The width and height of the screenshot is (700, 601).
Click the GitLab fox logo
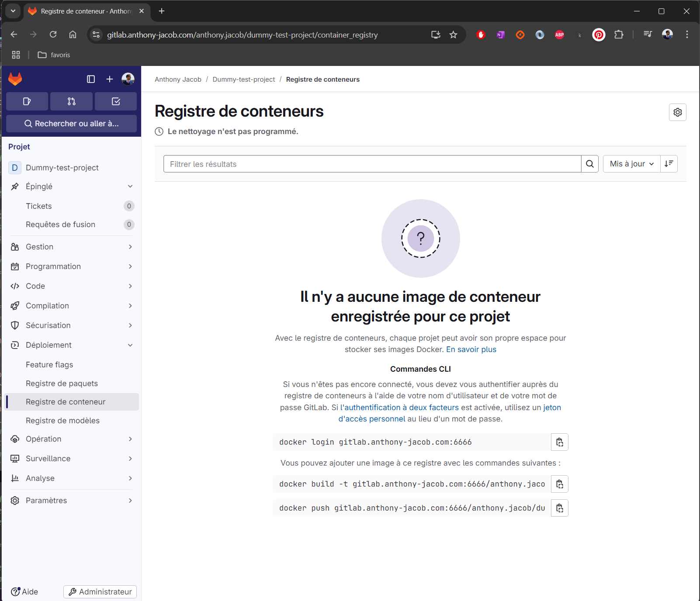coord(15,79)
